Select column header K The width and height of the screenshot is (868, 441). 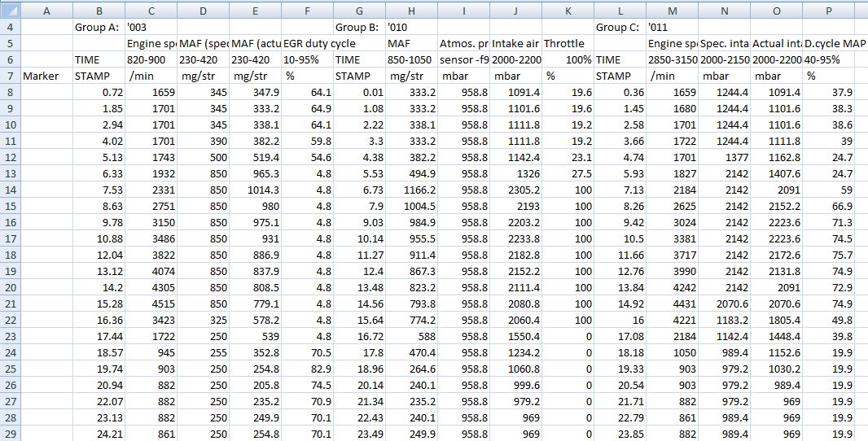568,11
